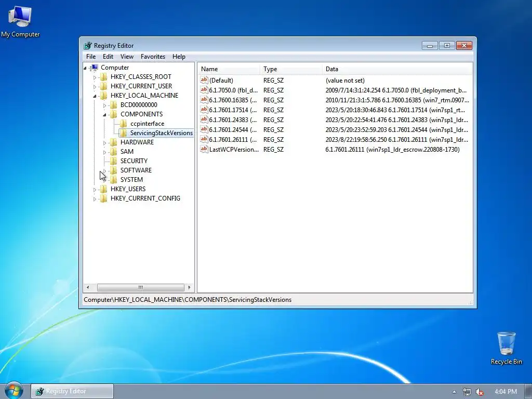Click the status bar registry path
Screen dimensions: 532x399
(188, 300)
